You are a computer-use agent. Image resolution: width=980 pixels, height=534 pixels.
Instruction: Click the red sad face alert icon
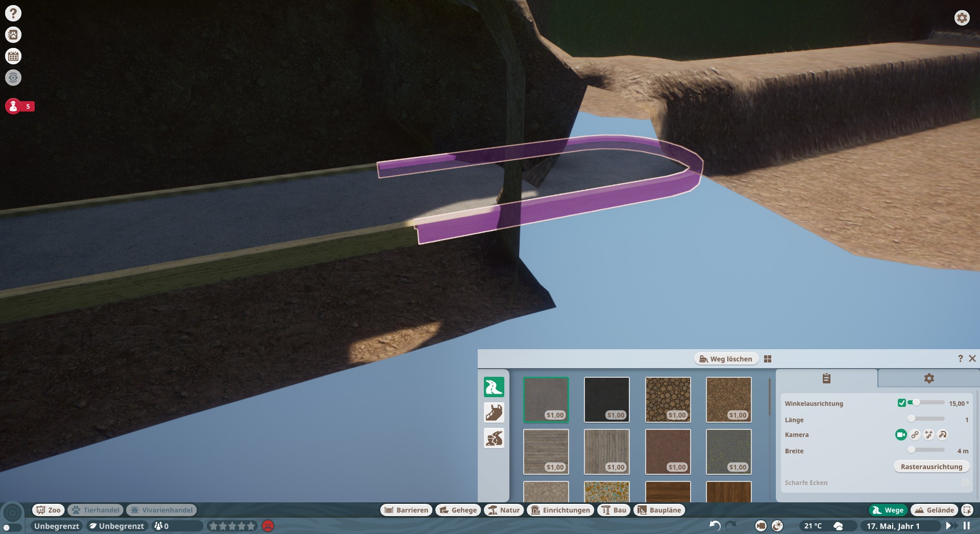click(268, 526)
